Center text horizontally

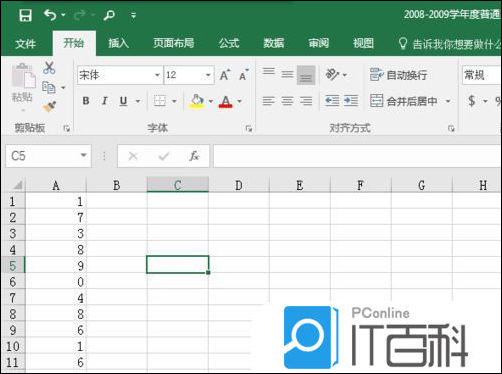pyautogui.click(x=287, y=101)
